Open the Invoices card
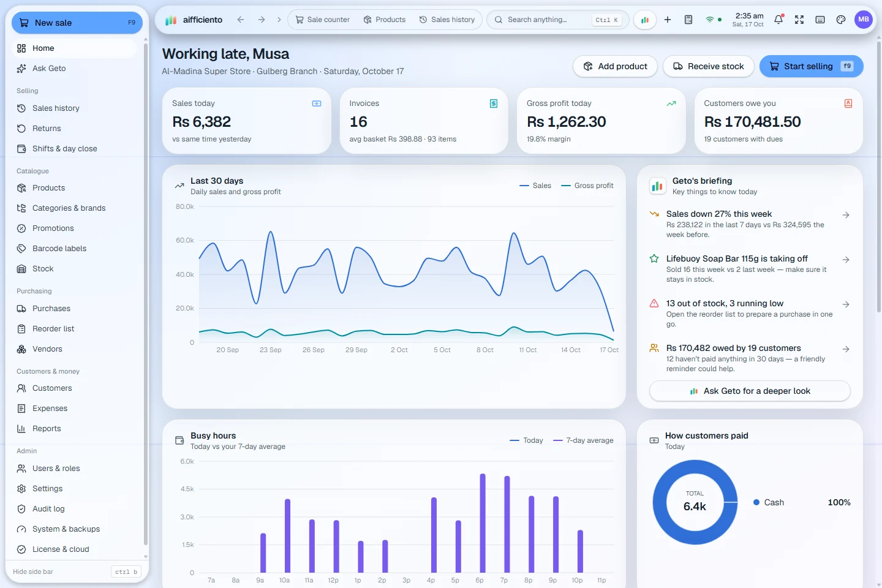 (424, 121)
